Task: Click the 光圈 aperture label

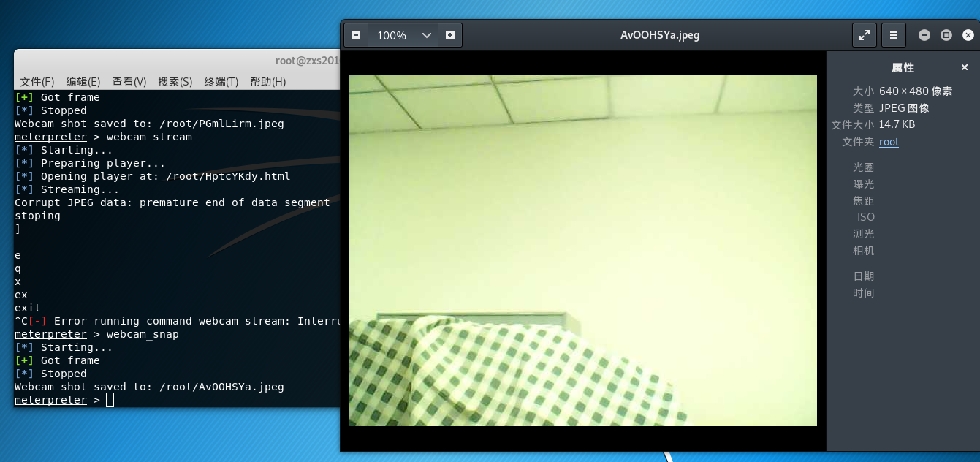Action: click(863, 167)
